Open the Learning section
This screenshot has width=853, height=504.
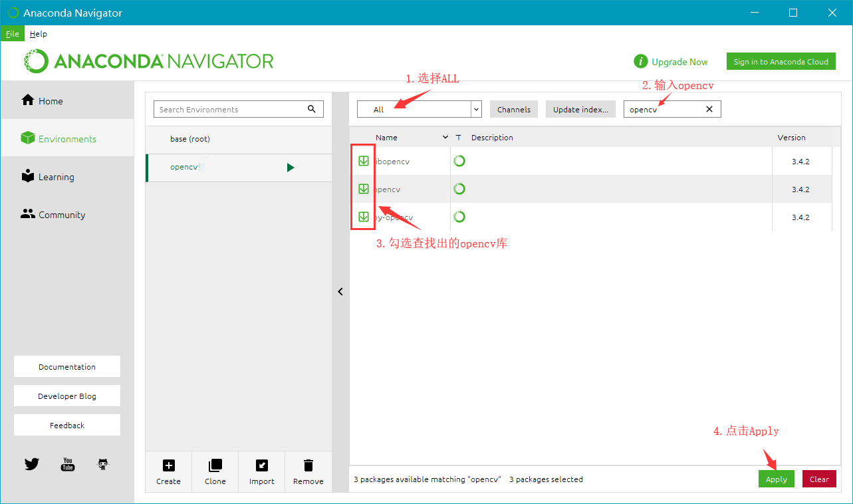click(x=56, y=176)
